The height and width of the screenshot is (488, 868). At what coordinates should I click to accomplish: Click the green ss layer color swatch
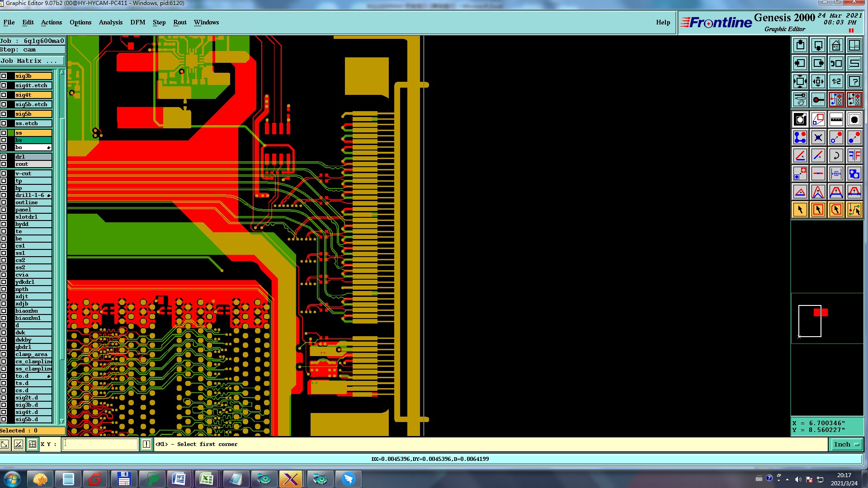11,133
